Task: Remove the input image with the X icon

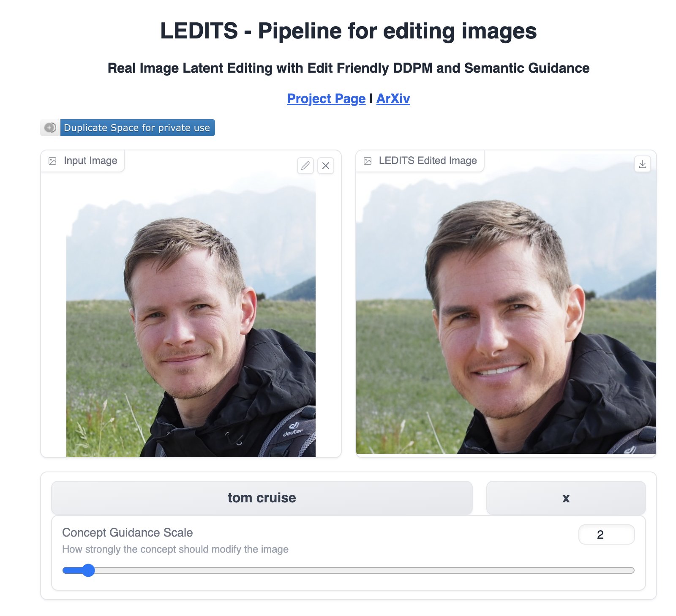Action: pos(326,166)
